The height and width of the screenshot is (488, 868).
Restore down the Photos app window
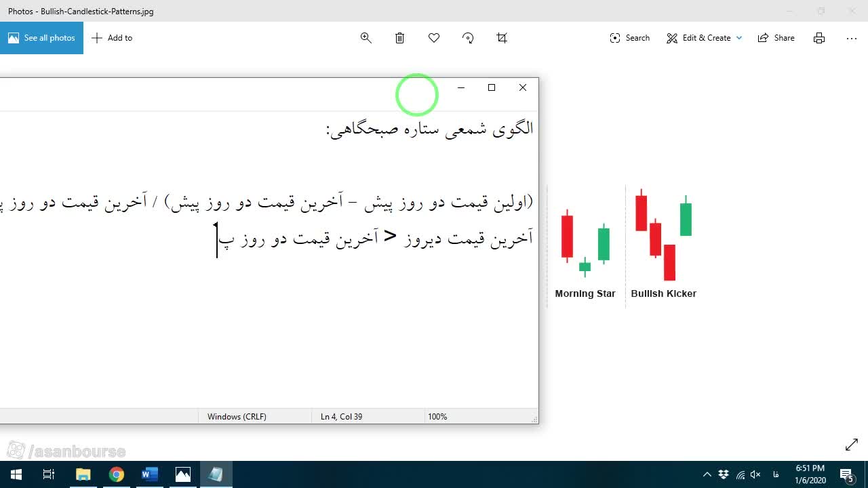pos(821,11)
